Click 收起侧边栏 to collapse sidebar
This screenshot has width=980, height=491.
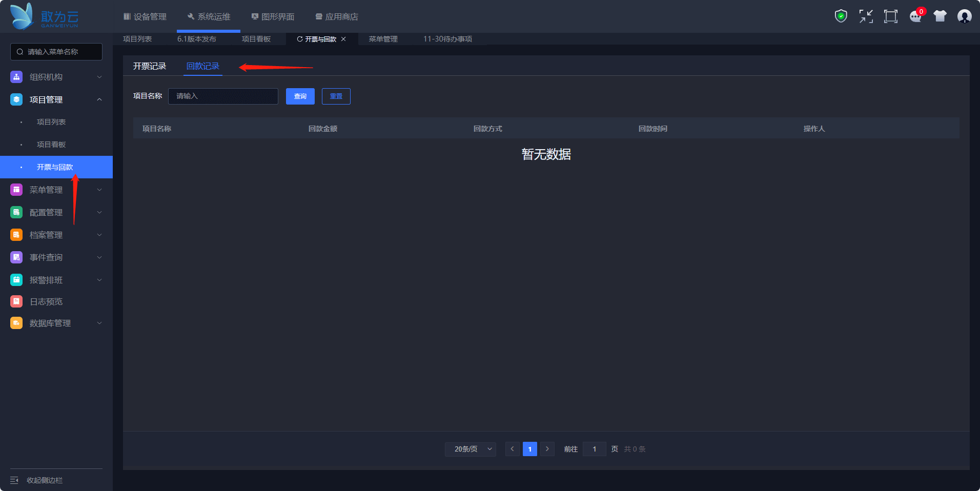(x=45, y=480)
